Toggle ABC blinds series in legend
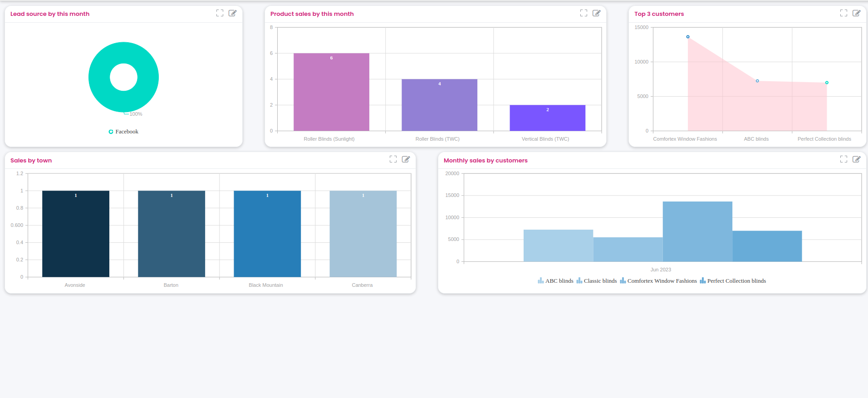The image size is (868, 398). 555,281
